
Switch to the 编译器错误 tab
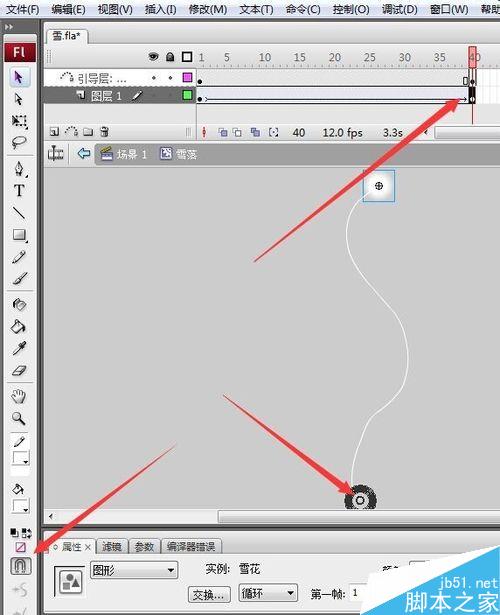191,546
